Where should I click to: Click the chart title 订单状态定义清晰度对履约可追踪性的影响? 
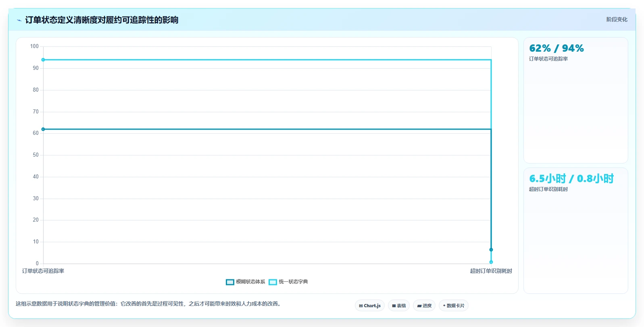point(102,20)
